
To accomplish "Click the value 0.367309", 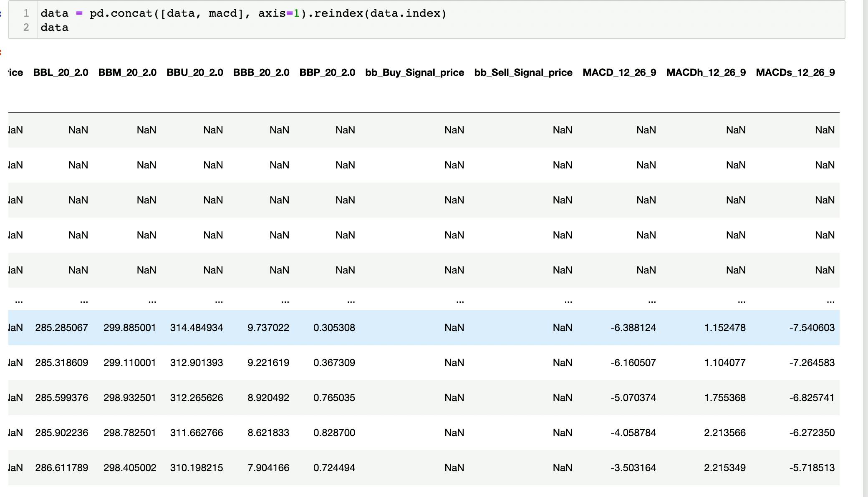I will coord(334,363).
